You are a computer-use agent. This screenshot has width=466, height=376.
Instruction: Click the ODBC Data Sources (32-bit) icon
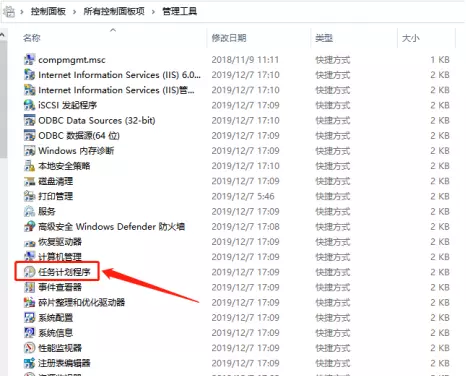pos(29,120)
